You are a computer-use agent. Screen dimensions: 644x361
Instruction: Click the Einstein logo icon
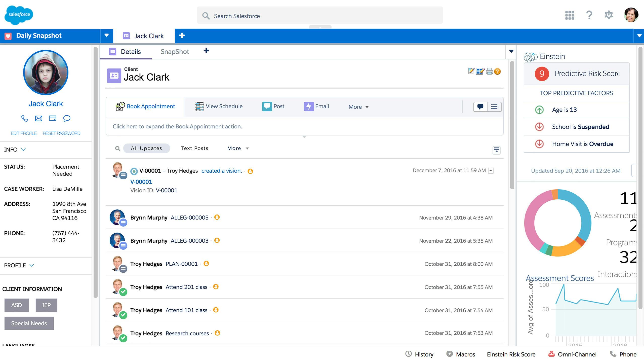(x=531, y=57)
